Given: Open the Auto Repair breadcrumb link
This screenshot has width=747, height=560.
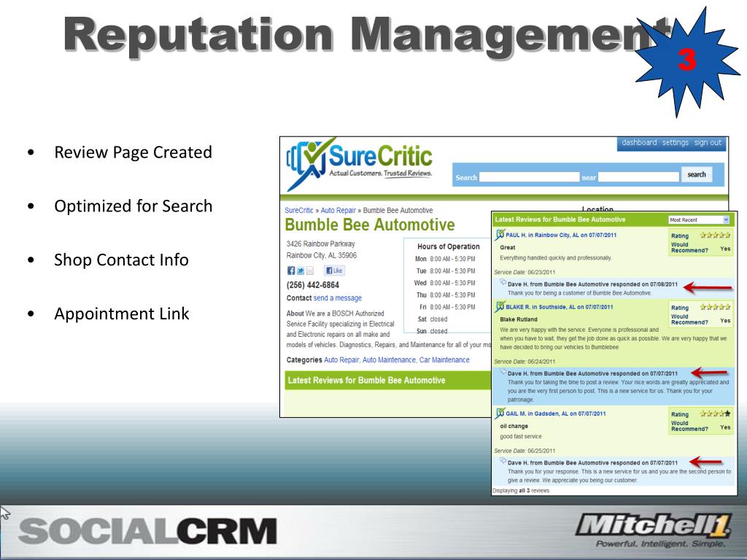Looking at the screenshot, I should [338, 210].
